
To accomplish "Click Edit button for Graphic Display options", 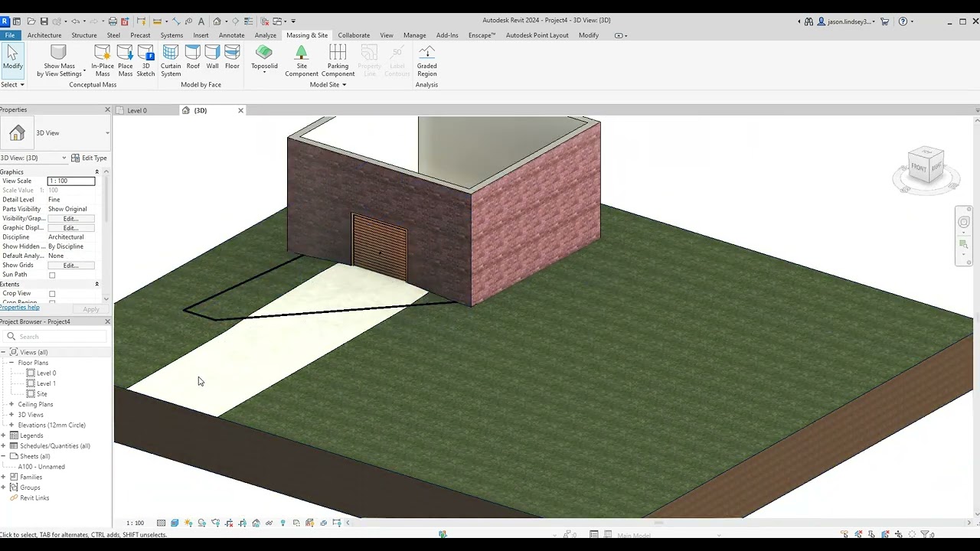I will (x=70, y=228).
